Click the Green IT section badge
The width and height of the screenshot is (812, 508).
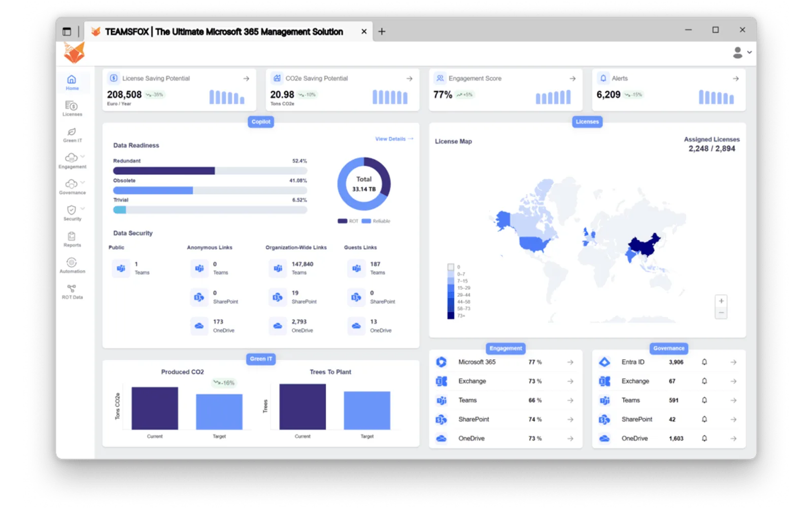pos(261,359)
